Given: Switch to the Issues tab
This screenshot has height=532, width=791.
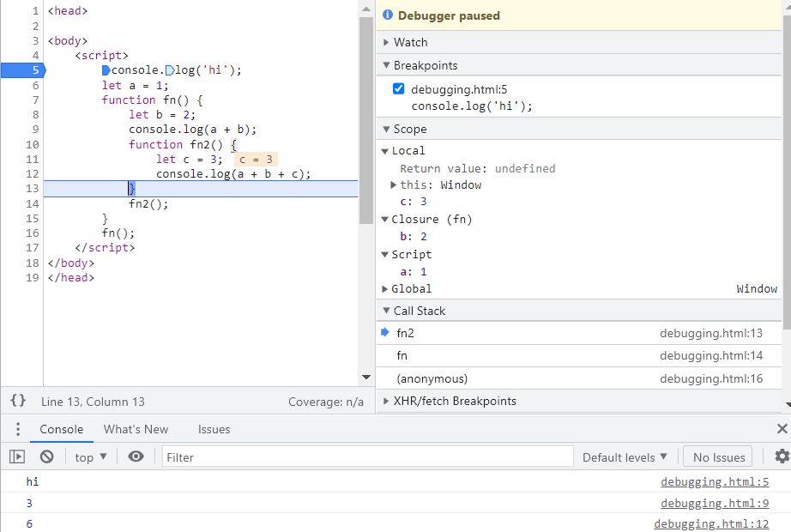Looking at the screenshot, I should [x=214, y=429].
